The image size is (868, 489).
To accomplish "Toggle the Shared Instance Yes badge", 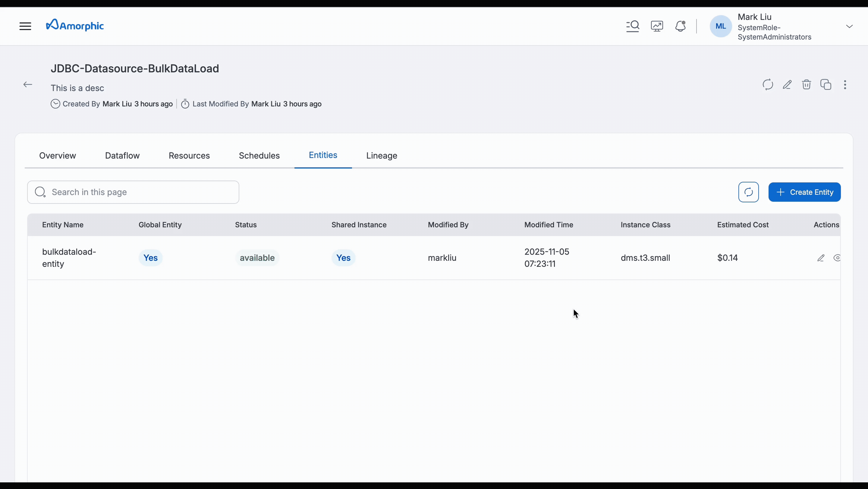I will [343, 257].
